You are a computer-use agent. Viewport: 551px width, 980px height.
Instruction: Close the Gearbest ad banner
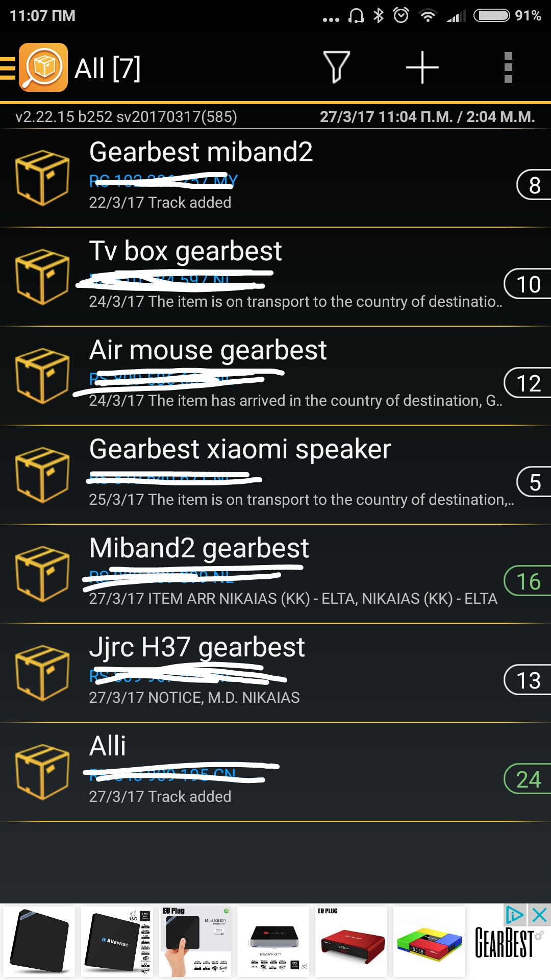click(539, 915)
